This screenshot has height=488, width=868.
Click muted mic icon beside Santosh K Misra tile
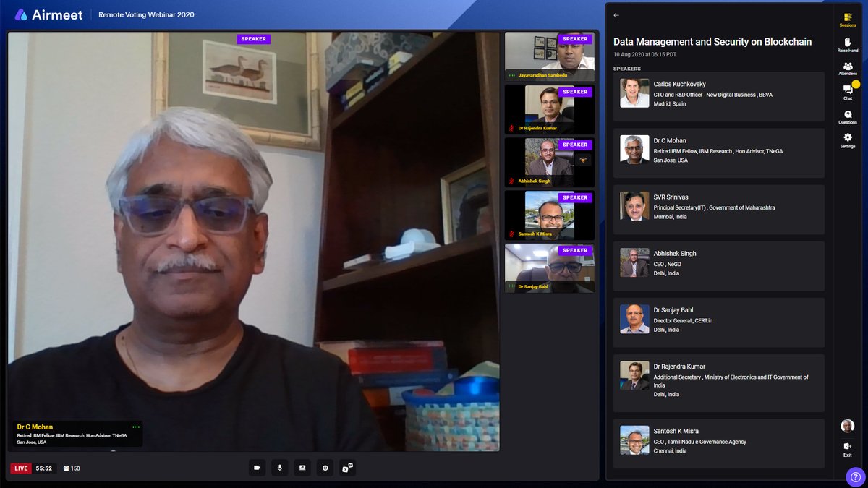(x=511, y=234)
